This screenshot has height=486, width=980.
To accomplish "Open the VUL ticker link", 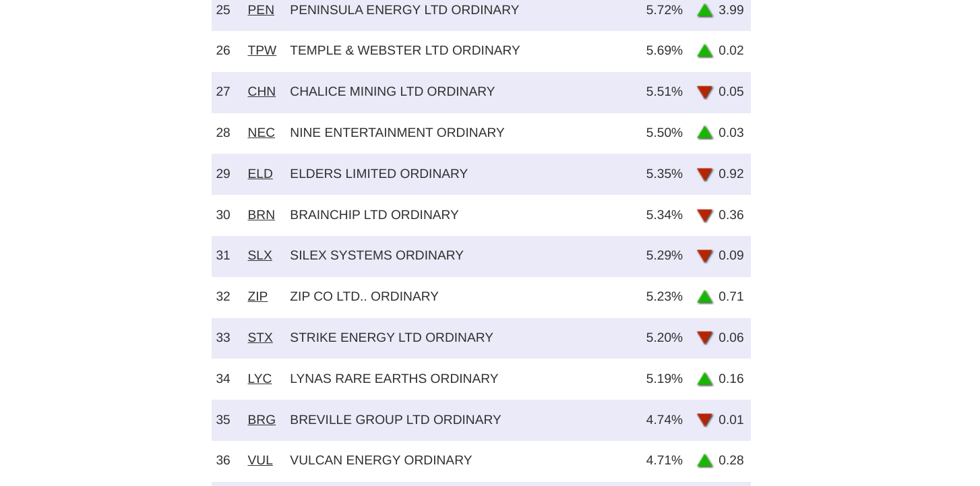I will pyautogui.click(x=260, y=460).
